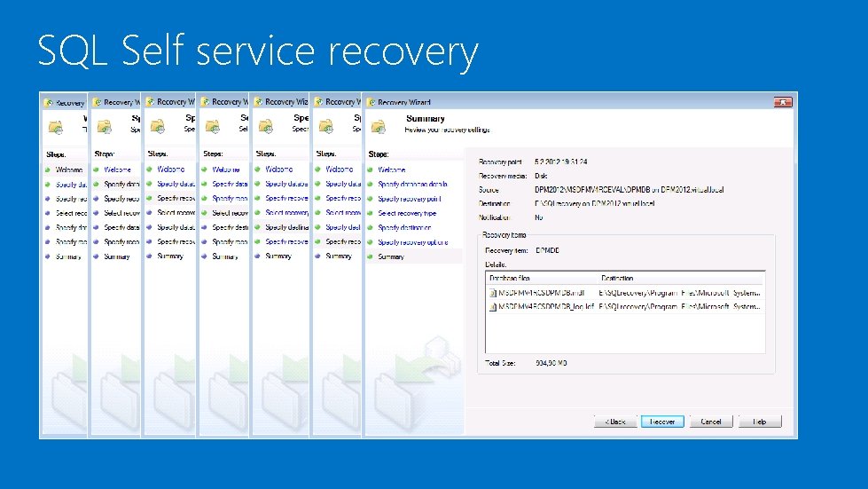Click the Source path DPM2012 value
The image size is (868, 489).
[629, 189]
